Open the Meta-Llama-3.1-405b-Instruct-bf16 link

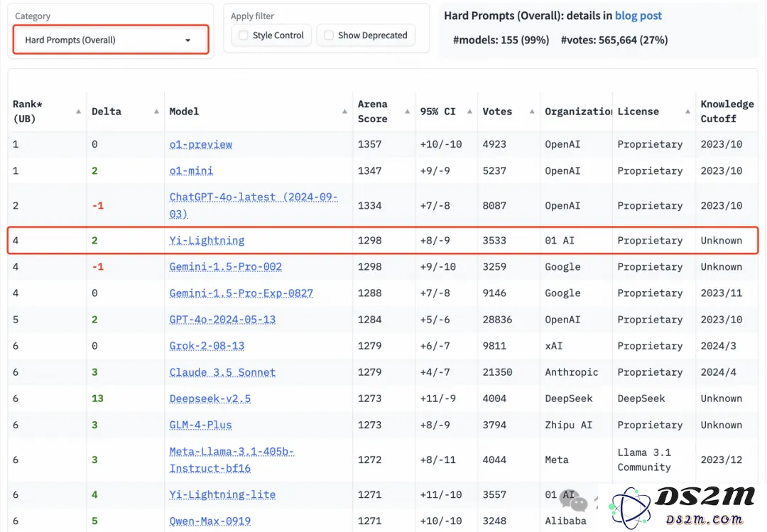pos(232,460)
